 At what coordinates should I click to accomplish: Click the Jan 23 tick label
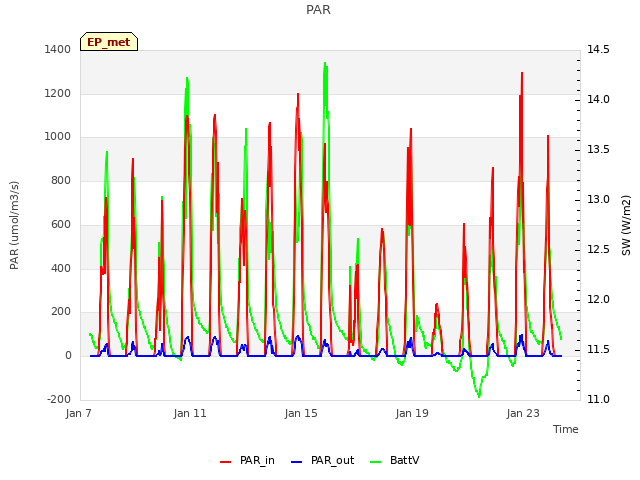(523, 413)
